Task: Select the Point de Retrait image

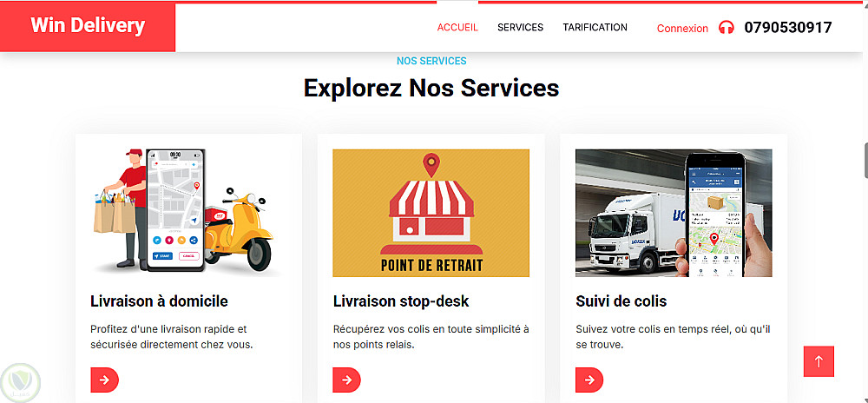Action: (x=431, y=213)
